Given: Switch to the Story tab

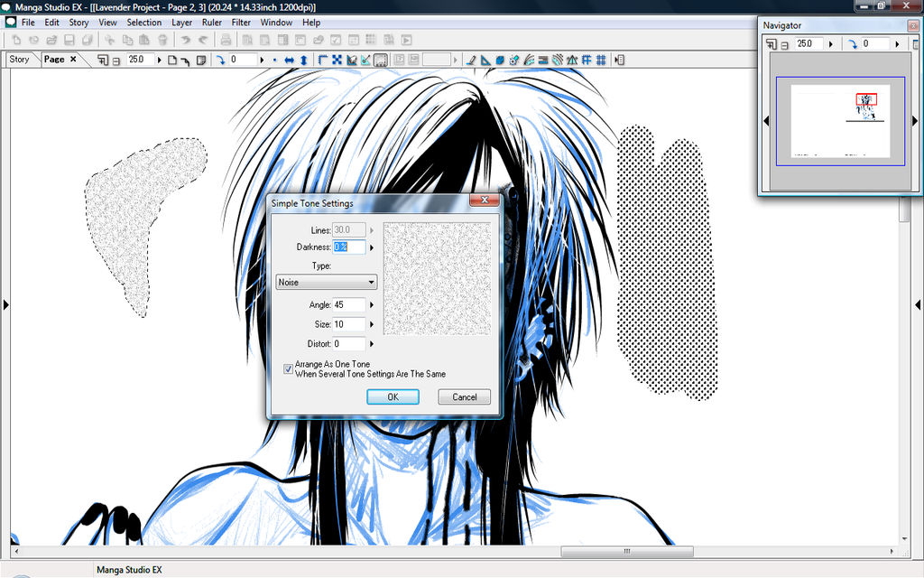Looking at the screenshot, I should coord(19,60).
